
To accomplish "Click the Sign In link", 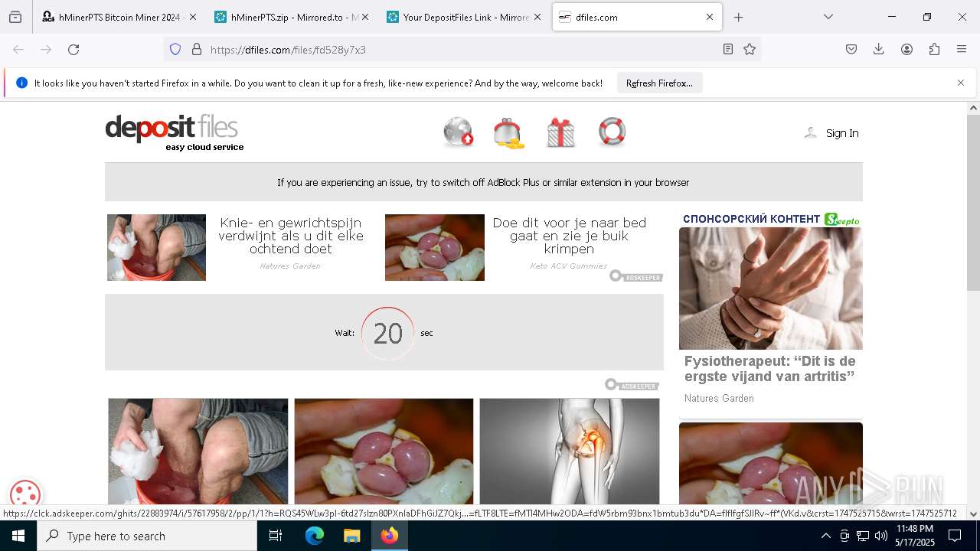I will [x=842, y=133].
